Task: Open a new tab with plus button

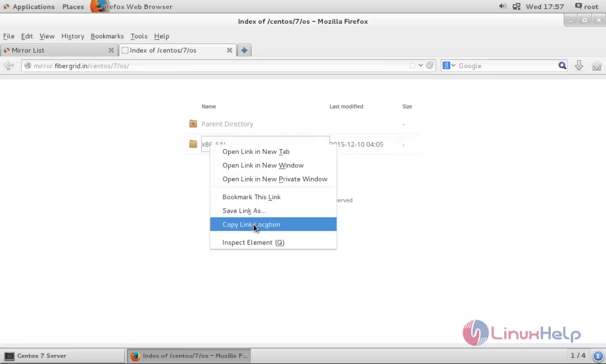Action: [244, 50]
